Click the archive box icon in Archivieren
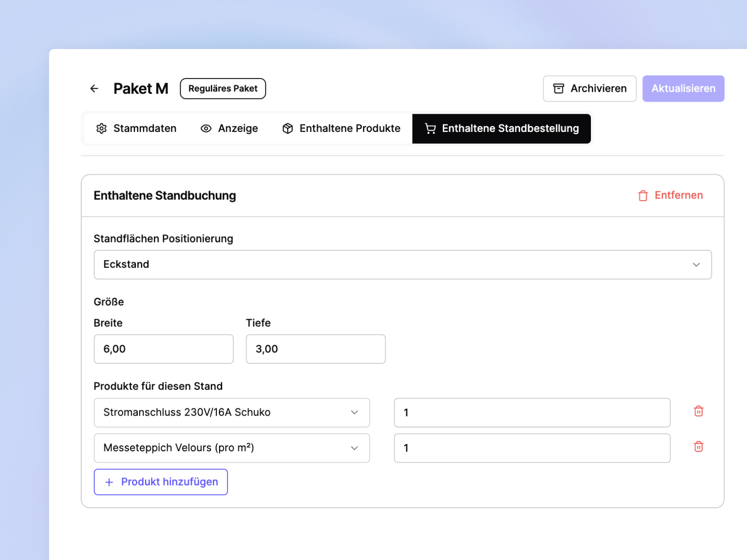The width and height of the screenshot is (747, 560). coord(558,89)
